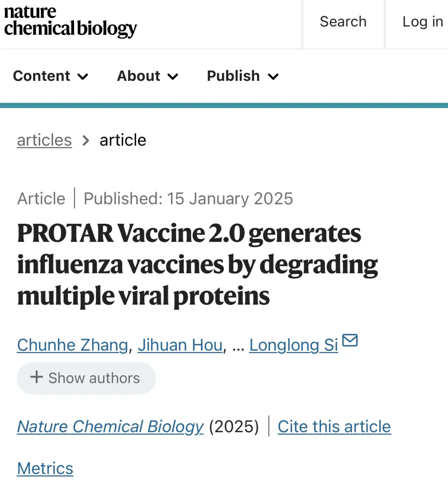The width and height of the screenshot is (448, 504).
Task: Click the Published 15 January 2025 date
Action: pos(188,199)
